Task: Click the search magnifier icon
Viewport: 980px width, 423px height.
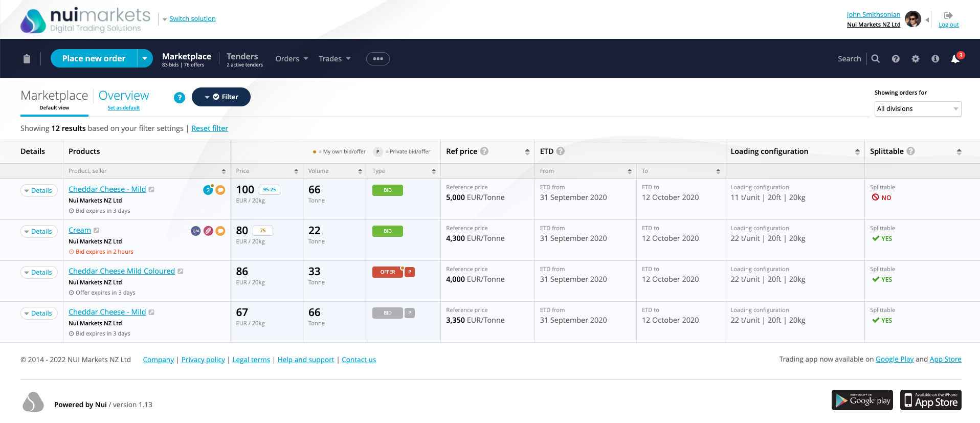Action: pyautogui.click(x=876, y=59)
